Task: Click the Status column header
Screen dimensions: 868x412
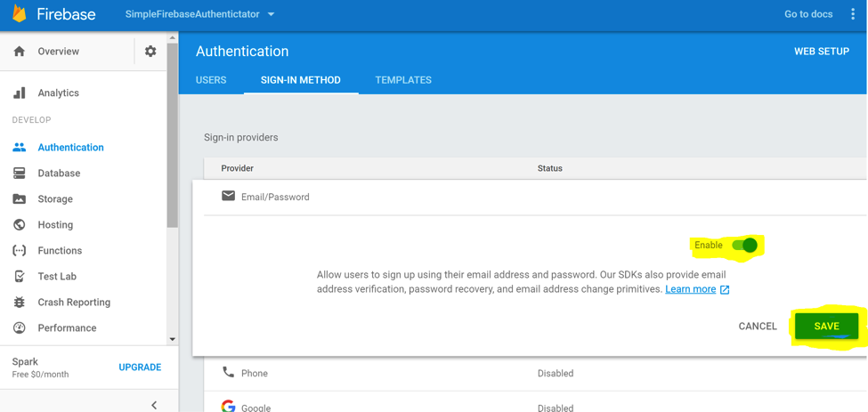Action: coord(549,168)
